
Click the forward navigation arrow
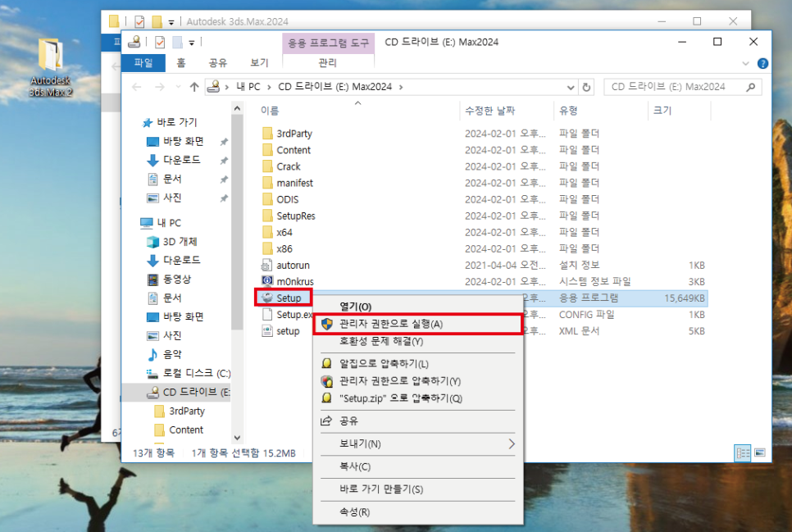point(160,87)
